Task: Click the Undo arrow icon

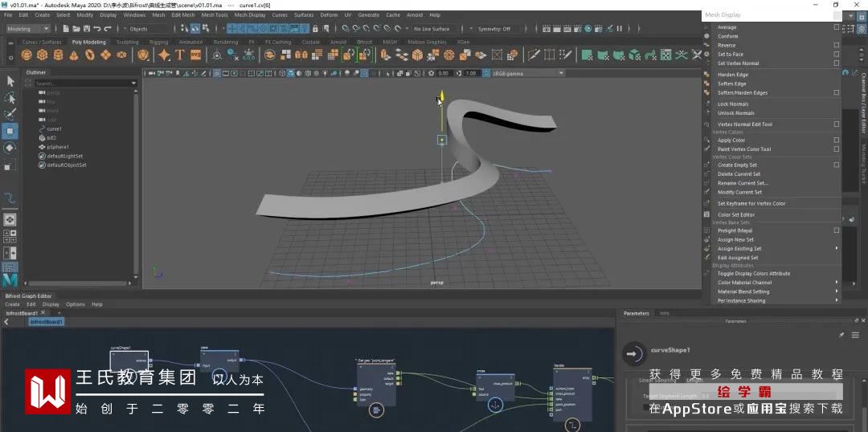Action: pos(97,29)
